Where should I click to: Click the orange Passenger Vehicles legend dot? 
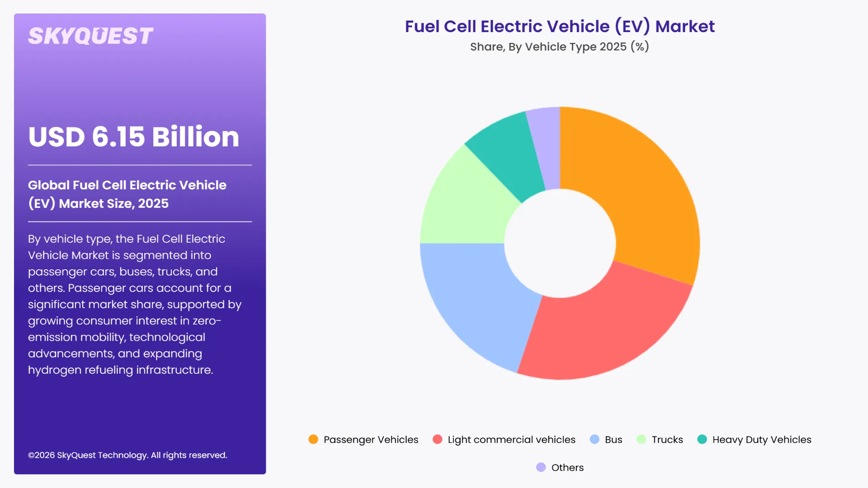coord(313,439)
